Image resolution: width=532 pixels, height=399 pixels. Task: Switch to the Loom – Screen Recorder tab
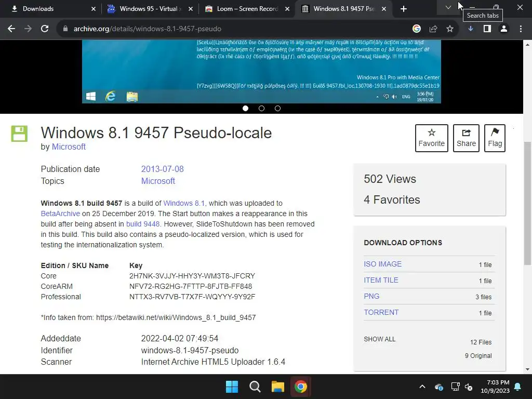247,9
